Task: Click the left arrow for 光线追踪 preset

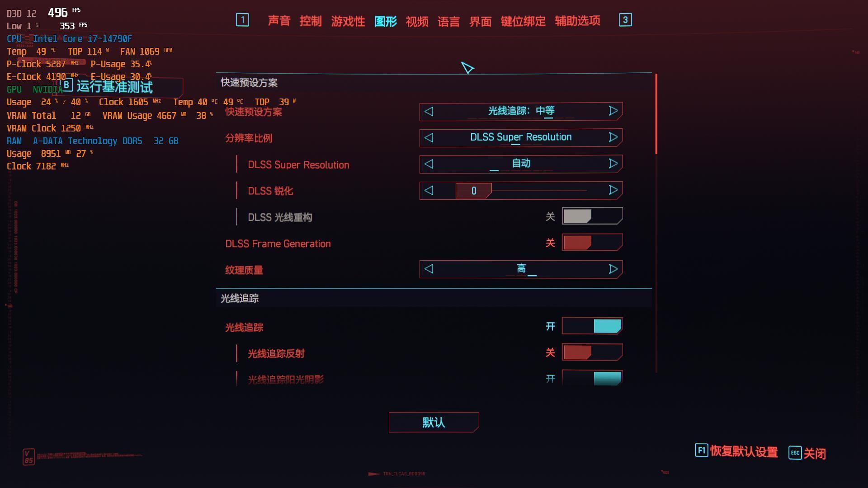Action: [429, 111]
